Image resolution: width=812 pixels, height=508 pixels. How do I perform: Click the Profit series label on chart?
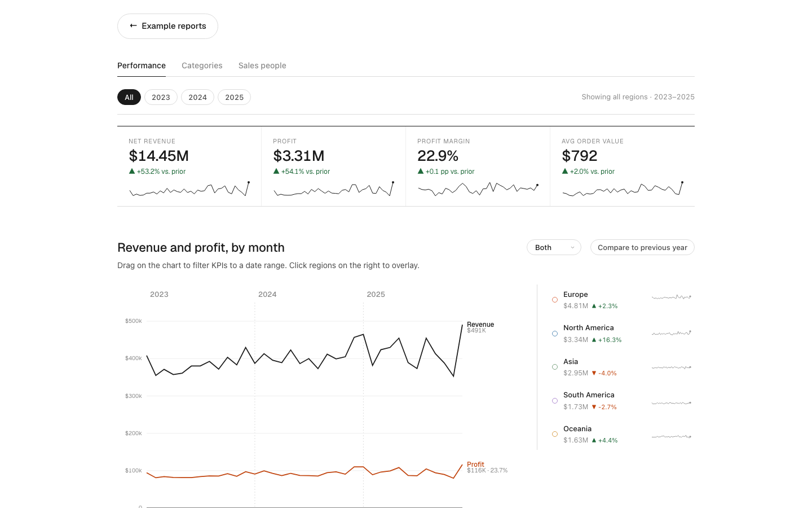(x=475, y=464)
